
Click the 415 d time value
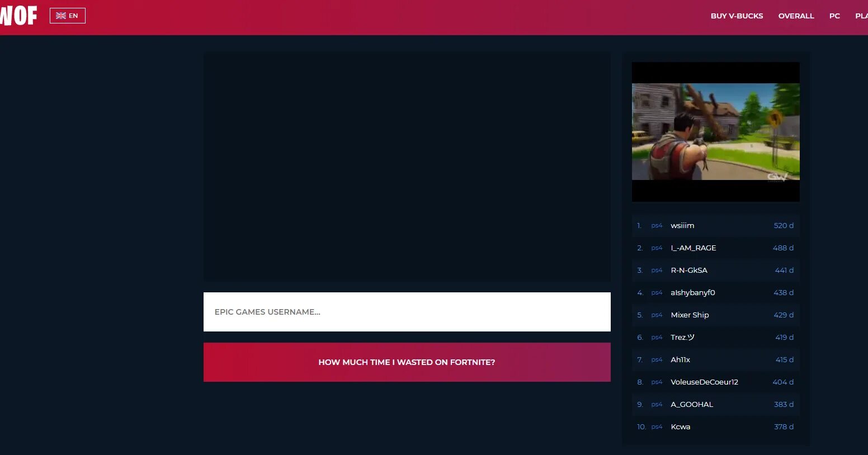[785, 360]
